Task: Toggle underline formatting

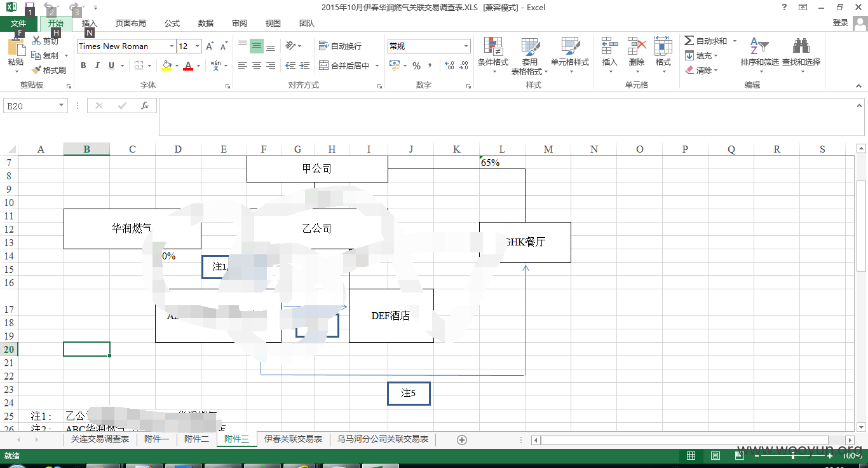Action: (112, 65)
